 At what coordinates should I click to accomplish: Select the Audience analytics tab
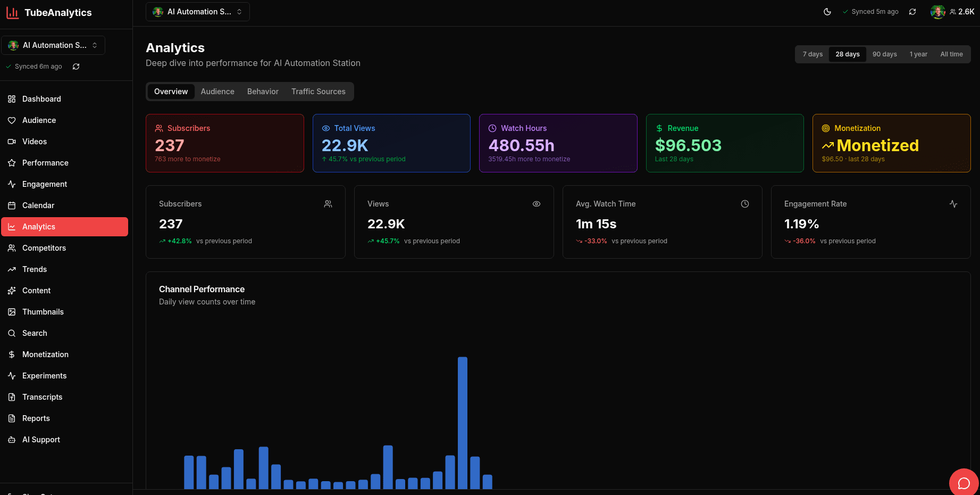point(217,91)
